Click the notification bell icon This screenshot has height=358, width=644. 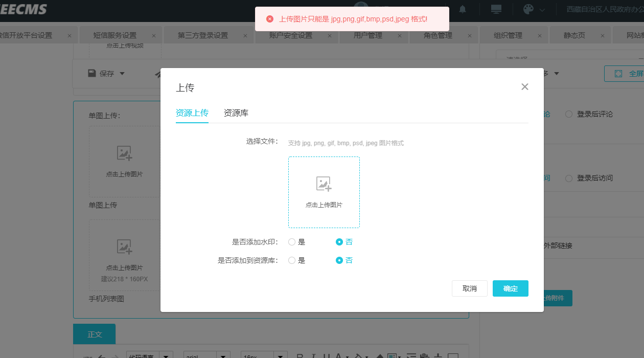[x=463, y=9]
